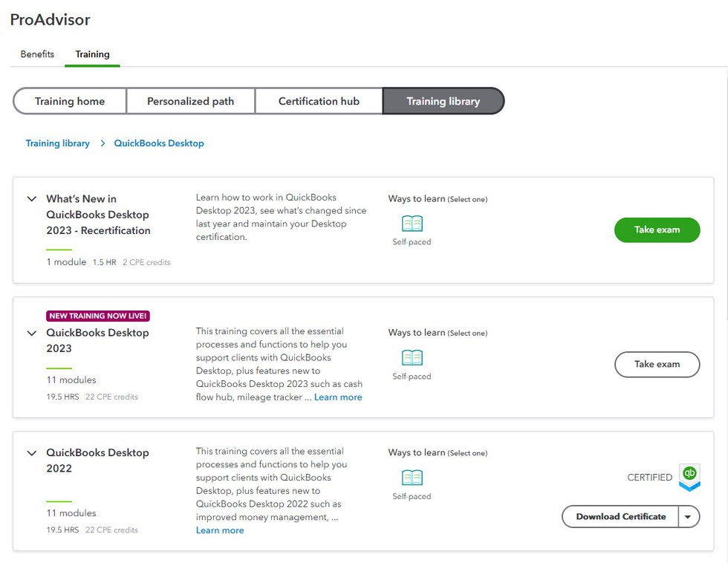Collapse the QuickBooks Desktop 2023 course row

pos(32,333)
